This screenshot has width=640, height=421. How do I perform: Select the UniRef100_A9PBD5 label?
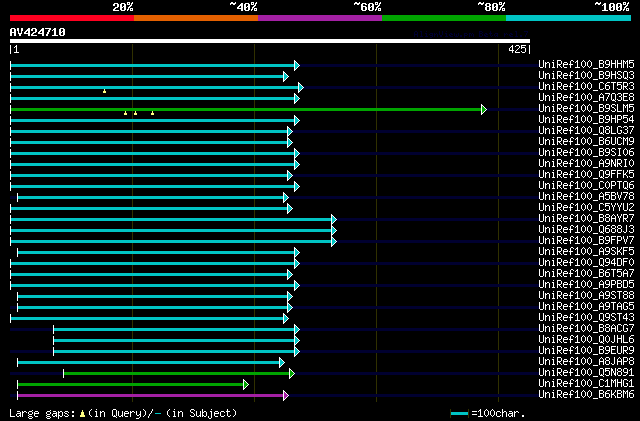pos(586,285)
